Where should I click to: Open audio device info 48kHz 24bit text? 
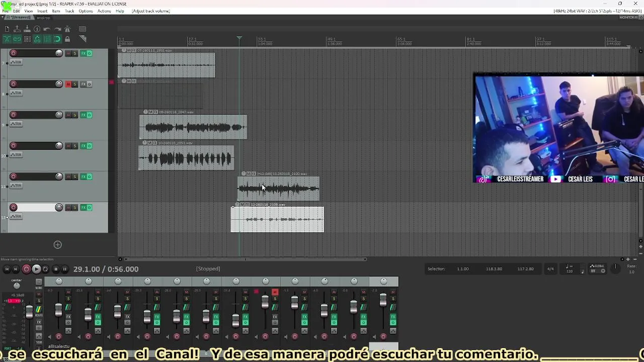tap(597, 11)
